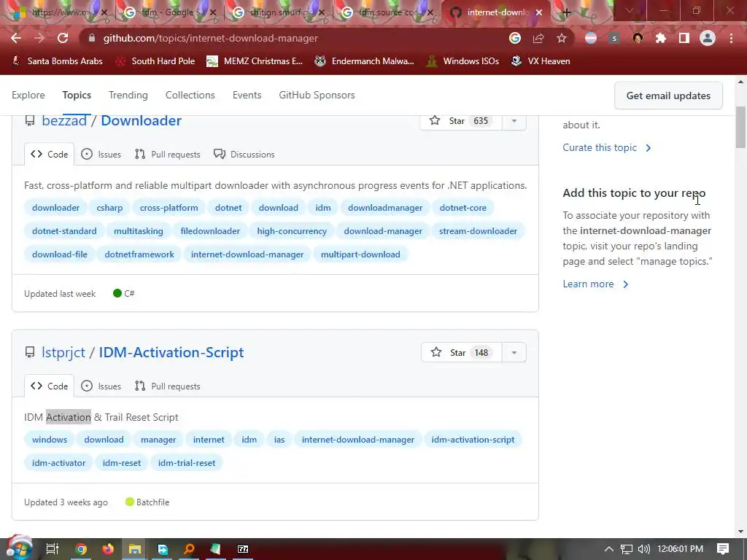Viewport: 747px width, 560px height.
Task: Select the Downloader Code tab
Action: point(50,155)
